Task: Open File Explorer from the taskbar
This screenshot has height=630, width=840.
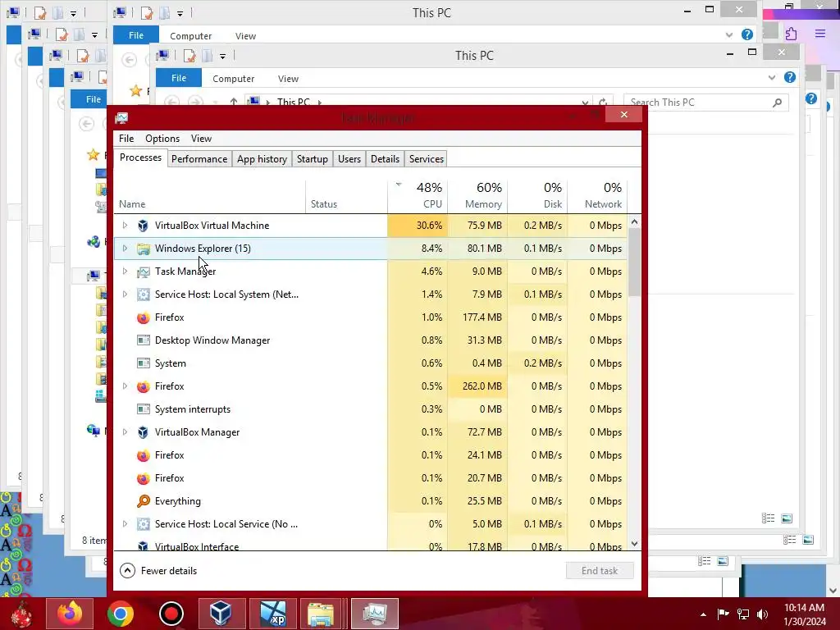Action: click(321, 614)
